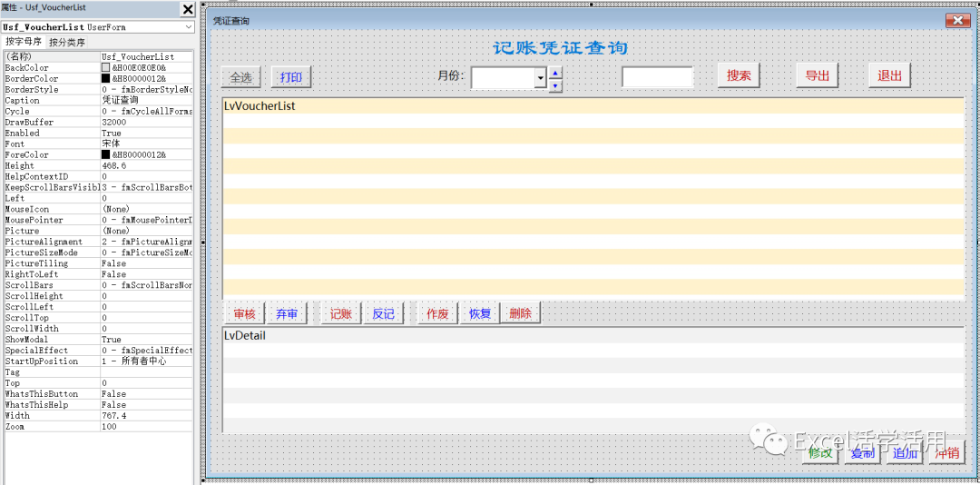Select the HelpContextID property row
This screenshot has height=485, width=980.
[98, 176]
